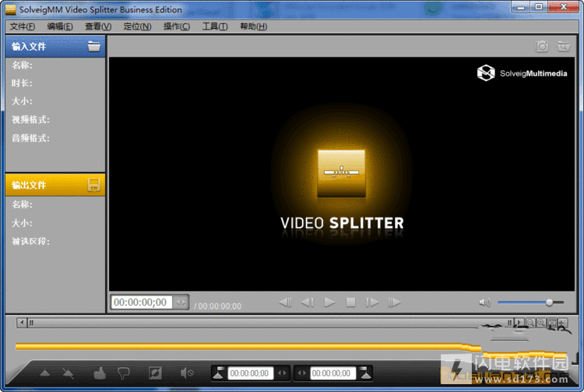584x392 pixels.
Task: Zoom in the timeline with the magnifier plus icon
Action: pyautogui.click(x=541, y=323)
